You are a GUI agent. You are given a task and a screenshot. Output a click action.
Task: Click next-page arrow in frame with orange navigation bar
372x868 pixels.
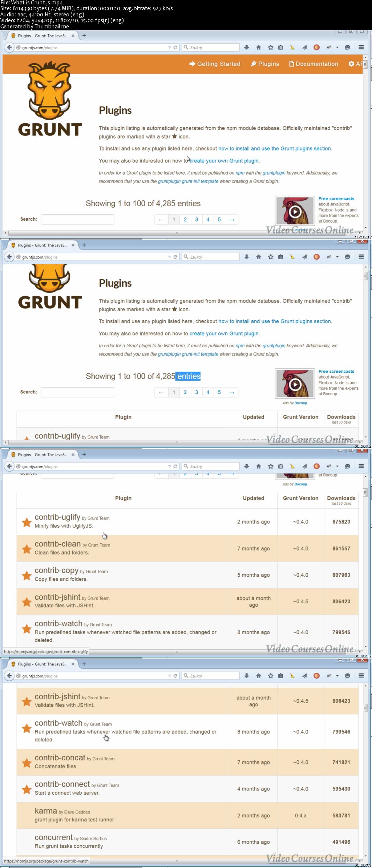tap(232, 220)
